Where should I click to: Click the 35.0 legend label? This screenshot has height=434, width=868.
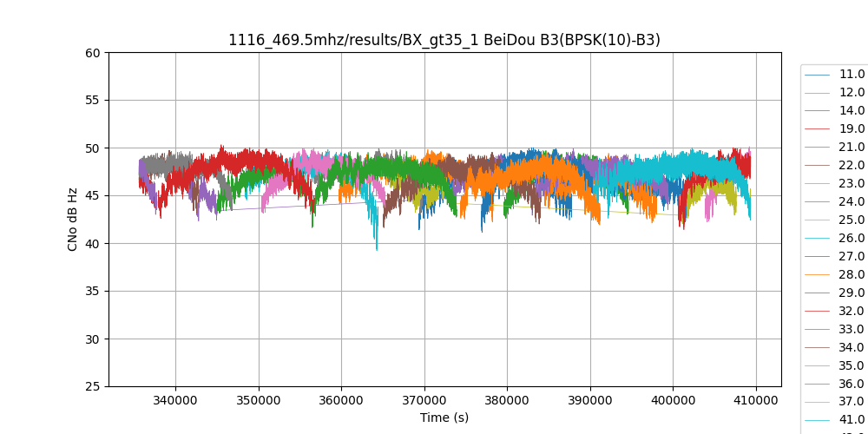pyautogui.click(x=852, y=365)
